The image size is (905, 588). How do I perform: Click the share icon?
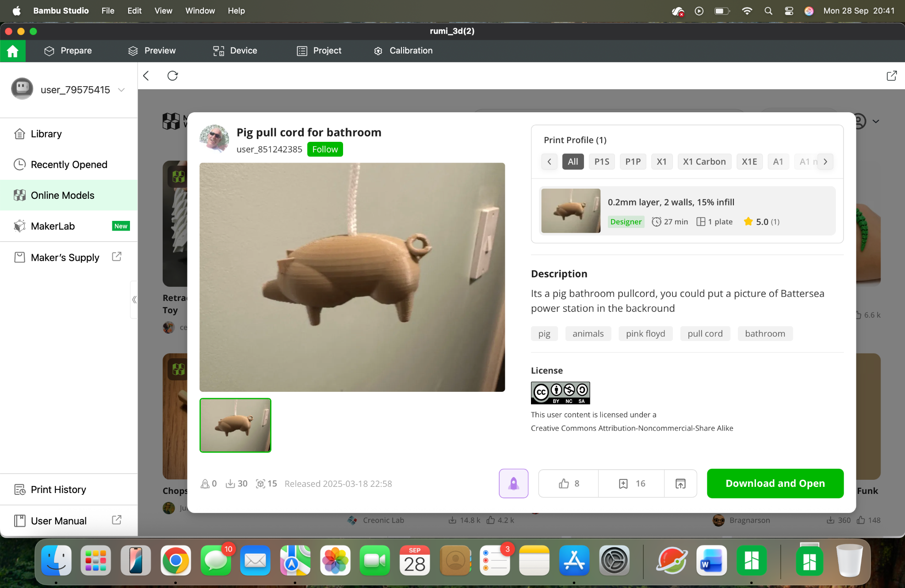680,484
